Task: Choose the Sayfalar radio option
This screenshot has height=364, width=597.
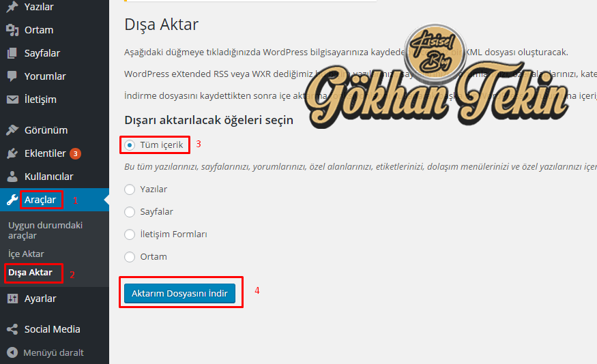Action: pos(130,212)
